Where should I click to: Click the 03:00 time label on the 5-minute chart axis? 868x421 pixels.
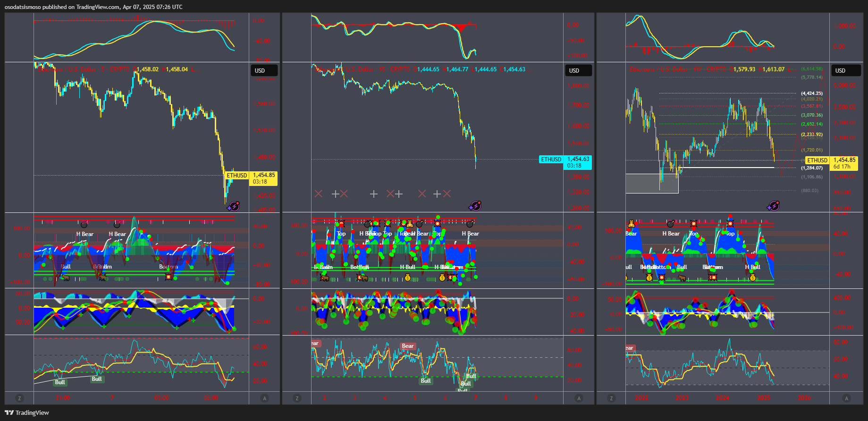[161, 398]
